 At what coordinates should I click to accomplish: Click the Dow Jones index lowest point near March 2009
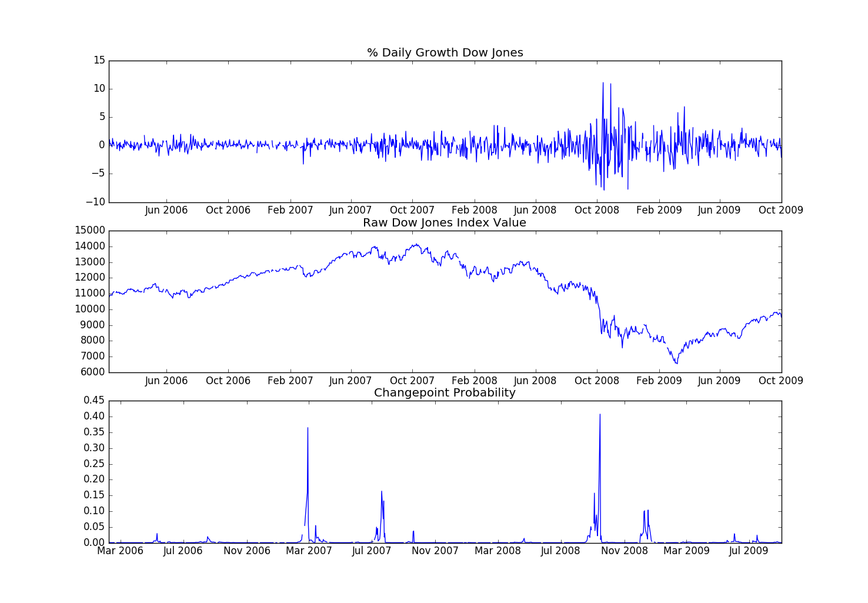[x=677, y=364]
